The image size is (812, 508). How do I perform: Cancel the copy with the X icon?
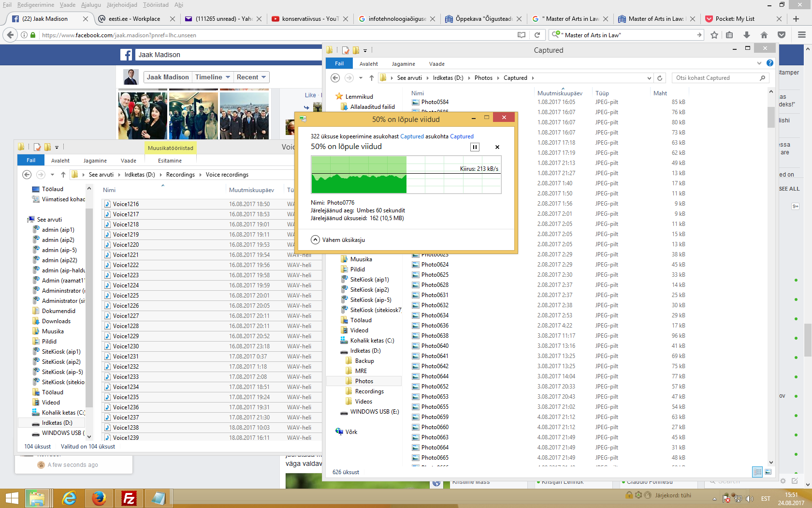point(497,147)
